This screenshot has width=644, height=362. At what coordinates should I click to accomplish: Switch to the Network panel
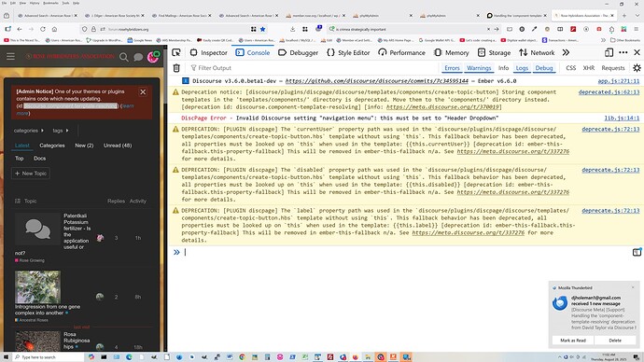537,52
